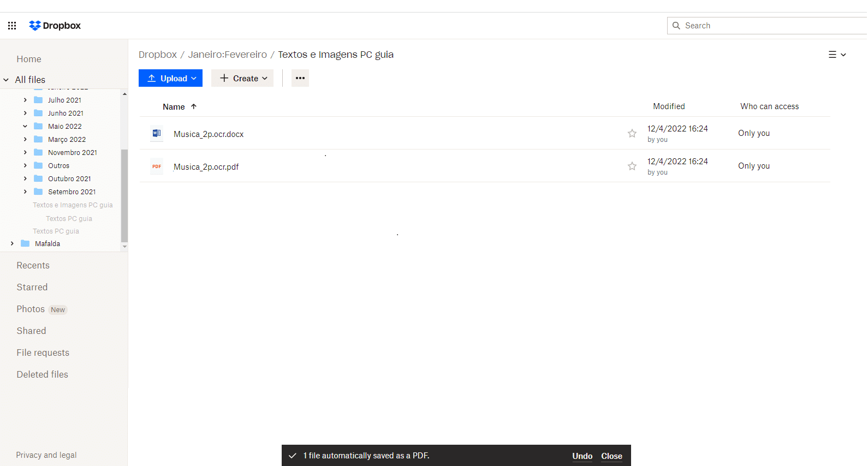Open the view layout switcher
868x466 pixels.
tap(837, 55)
